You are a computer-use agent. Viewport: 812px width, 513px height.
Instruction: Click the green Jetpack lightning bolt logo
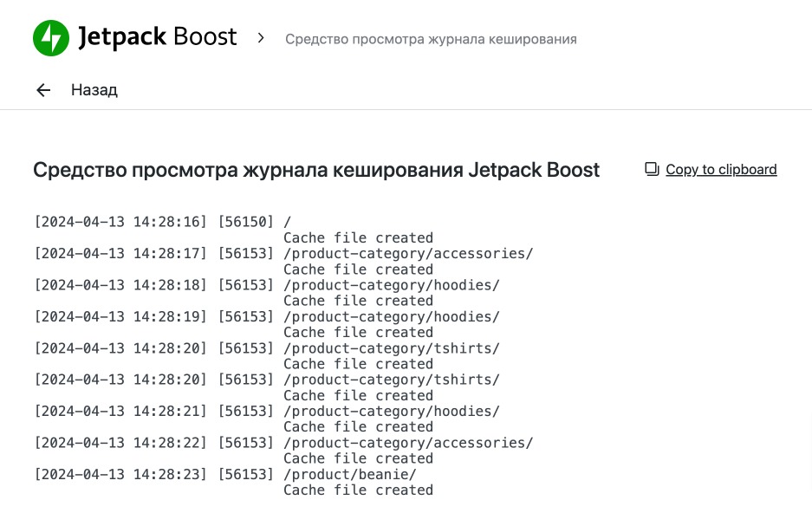[x=51, y=38]
